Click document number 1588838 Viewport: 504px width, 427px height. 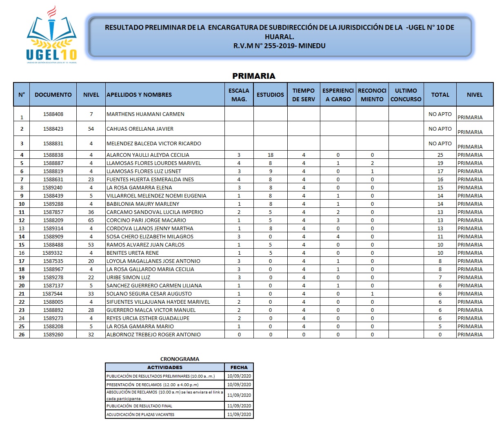[x=53, y=155]
